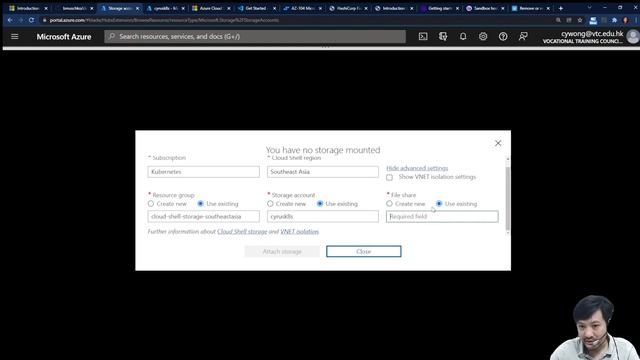Image resolution: width=640 pixels, height=360 pixels.
Task: Select Create new for Resource group
Action: pos(151,203)
